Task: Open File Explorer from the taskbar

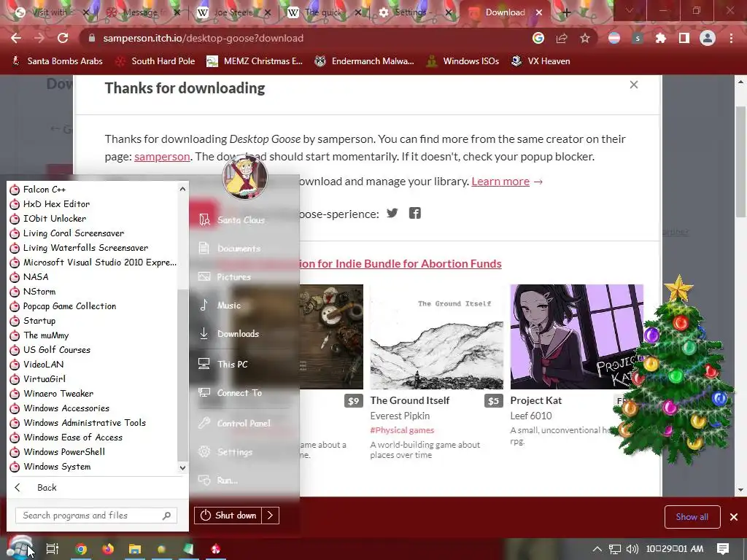Action: (135, 549)
